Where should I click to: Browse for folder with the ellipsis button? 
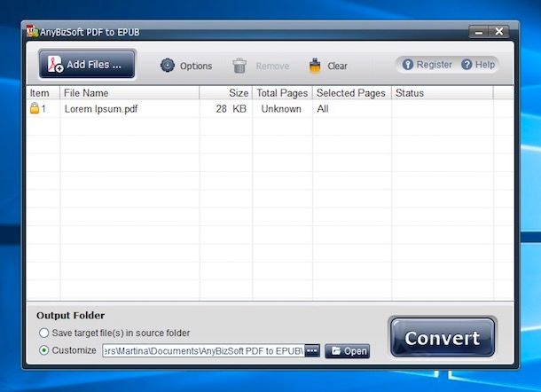point(312,350)
